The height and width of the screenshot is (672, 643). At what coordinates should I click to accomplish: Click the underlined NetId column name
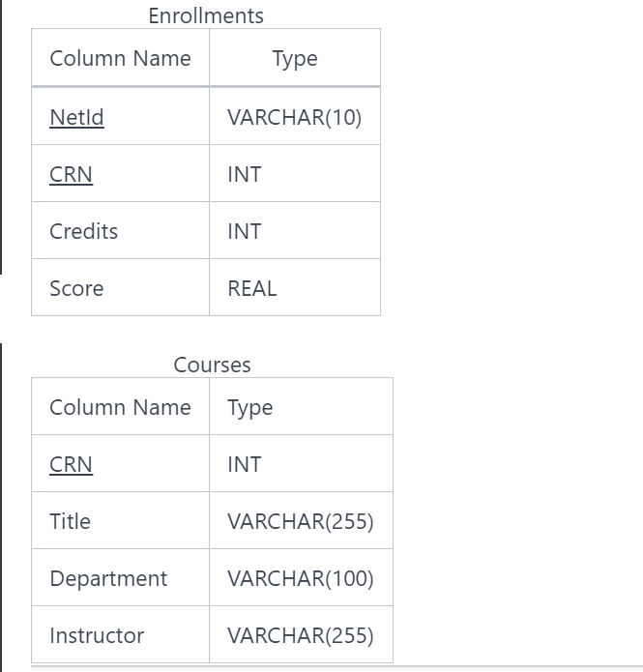[x=76, y=117]
